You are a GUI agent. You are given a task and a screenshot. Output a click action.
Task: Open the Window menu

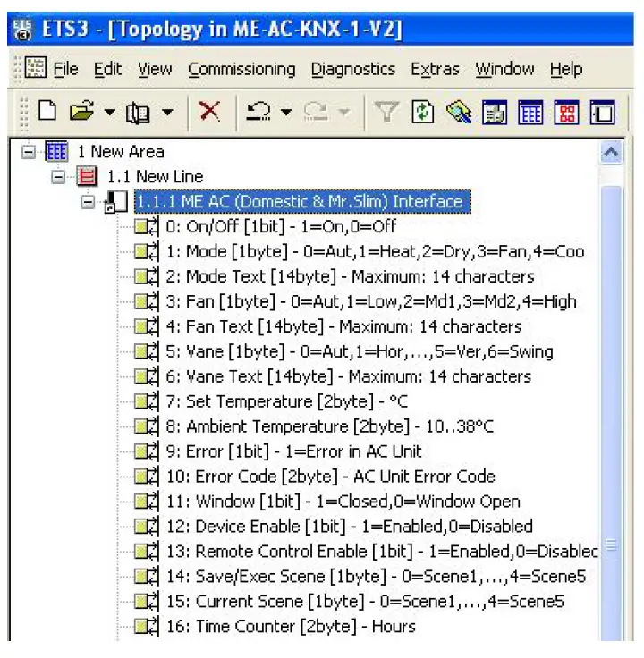[x=504, y=69]
